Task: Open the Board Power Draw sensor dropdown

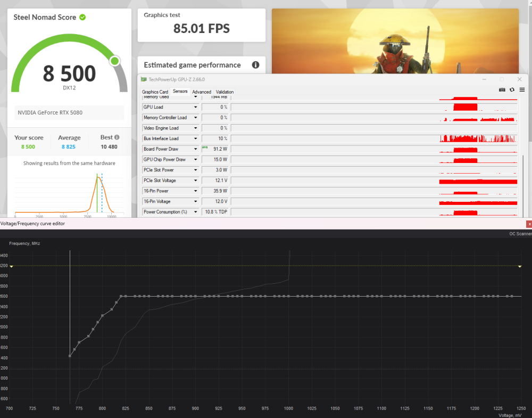Action: click(x=195, y=149)
